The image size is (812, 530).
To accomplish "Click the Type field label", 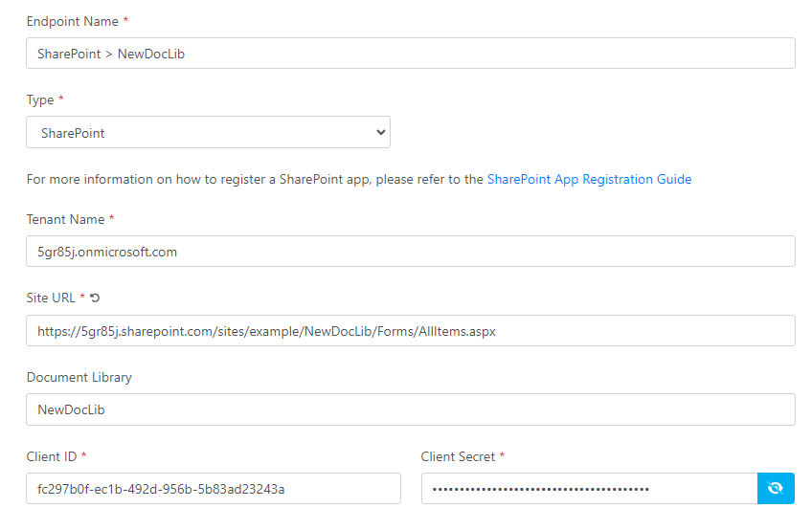I will (x=40, y=99).
